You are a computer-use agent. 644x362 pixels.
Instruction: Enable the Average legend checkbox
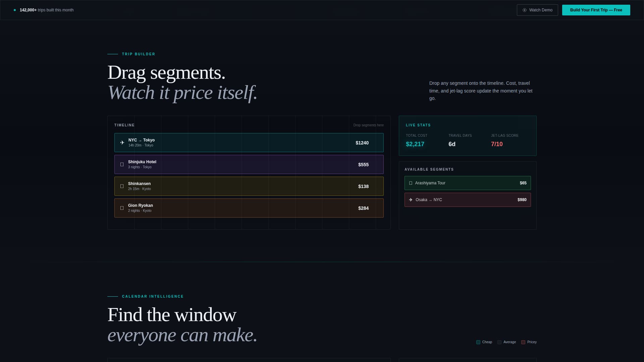pos(499,342)
